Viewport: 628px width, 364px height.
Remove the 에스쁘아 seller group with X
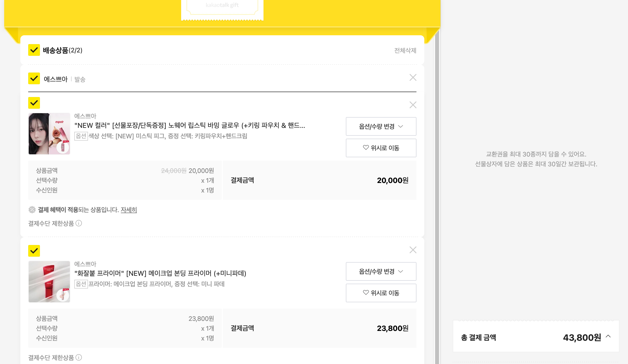click(413, 77)
